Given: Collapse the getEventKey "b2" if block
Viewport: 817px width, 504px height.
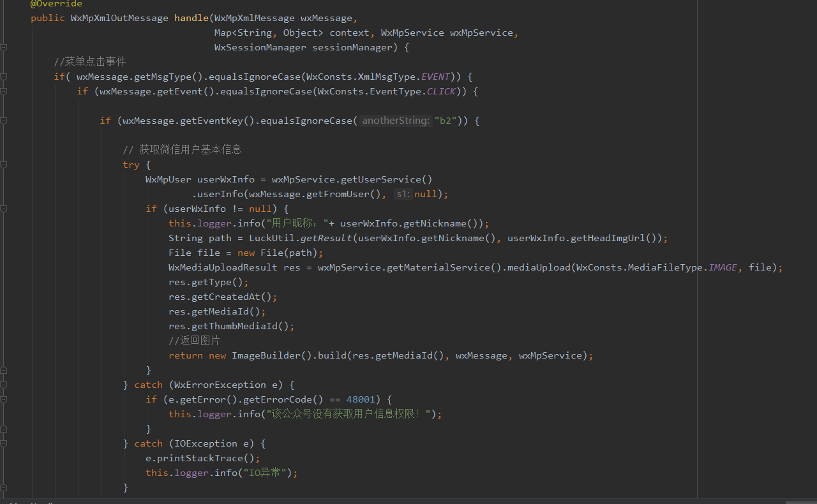Looking at the screenshot, I should [x=4, y=121].
